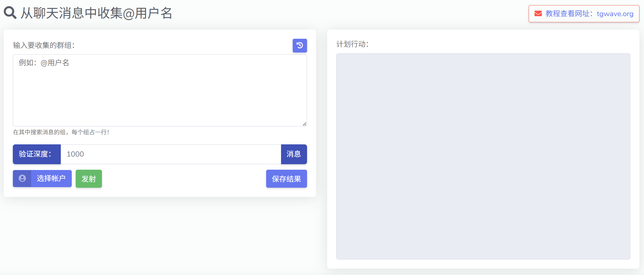Click the page title 从聊天消息中收集@用户名
The width and height of the screenshot is (644, 275).
click(x=96, y=13)
